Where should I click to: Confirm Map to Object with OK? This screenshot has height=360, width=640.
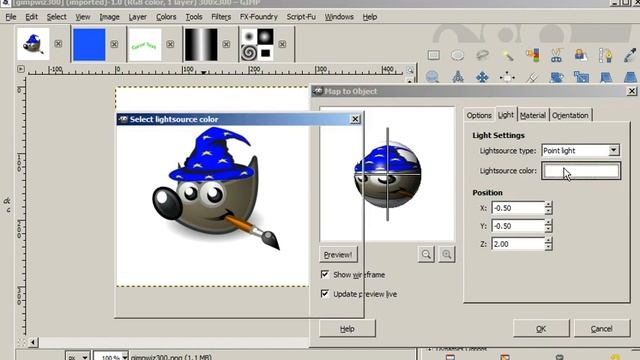pyautogui.click(x=541, y=329)
